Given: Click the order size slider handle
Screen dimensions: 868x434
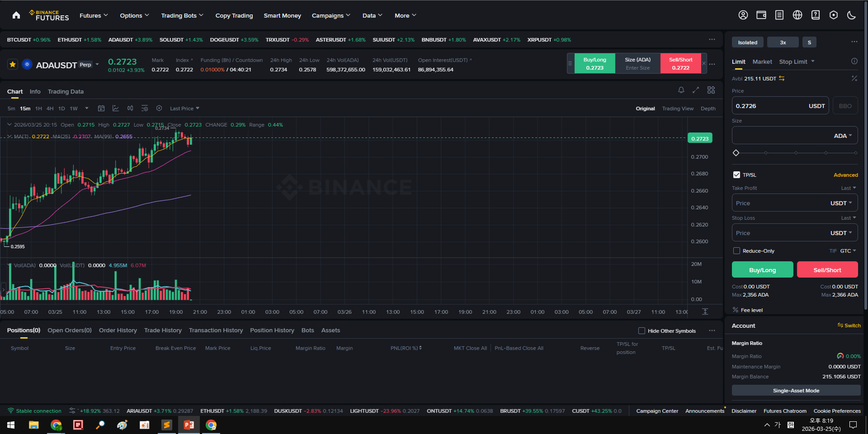Looking at the screenshot, I should (x=736, y=153).
